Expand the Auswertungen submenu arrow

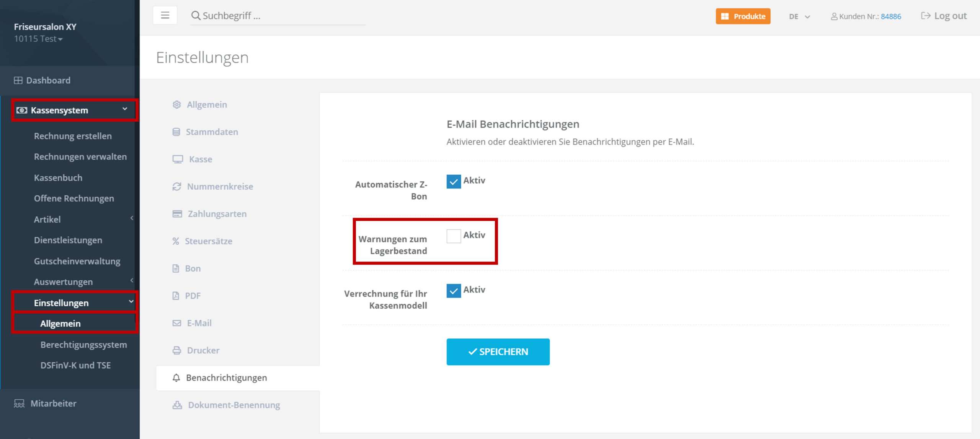pos(132,280)
